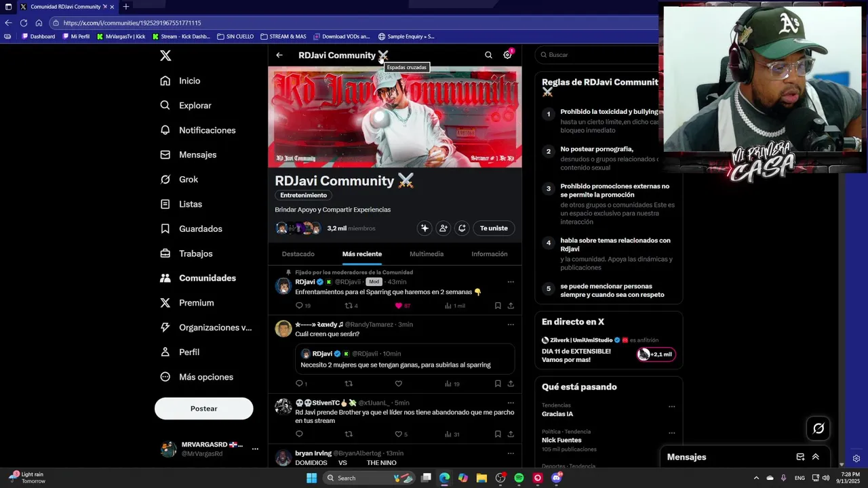The width and height of the screenshot is (868, 488).
Task: Reply to RandyTamarez's post
Action: (299, 384)
